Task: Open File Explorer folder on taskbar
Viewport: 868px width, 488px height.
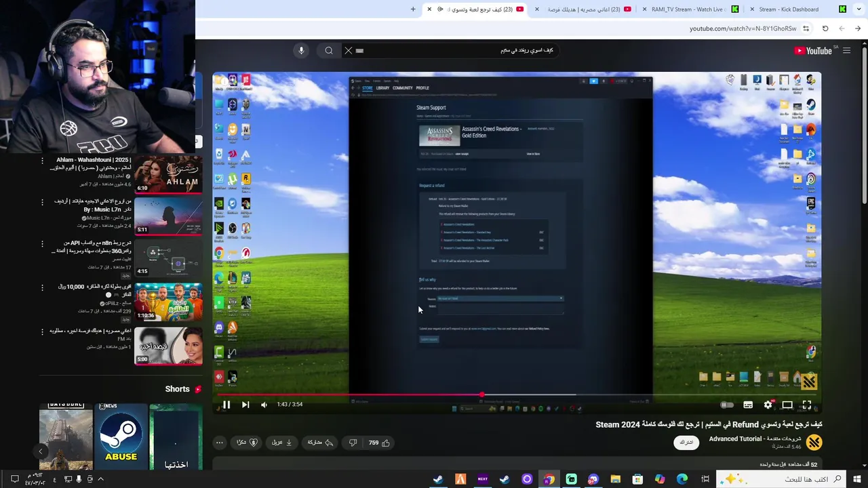Action: click(x=615, y=479)
